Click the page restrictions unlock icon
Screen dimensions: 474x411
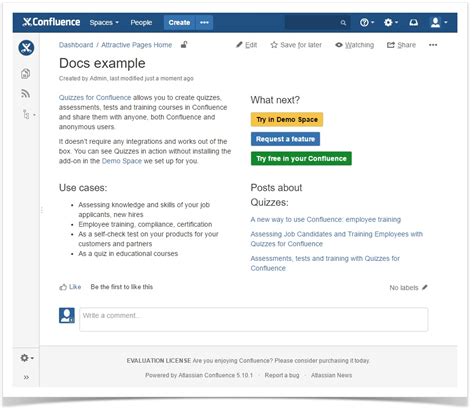184,44
